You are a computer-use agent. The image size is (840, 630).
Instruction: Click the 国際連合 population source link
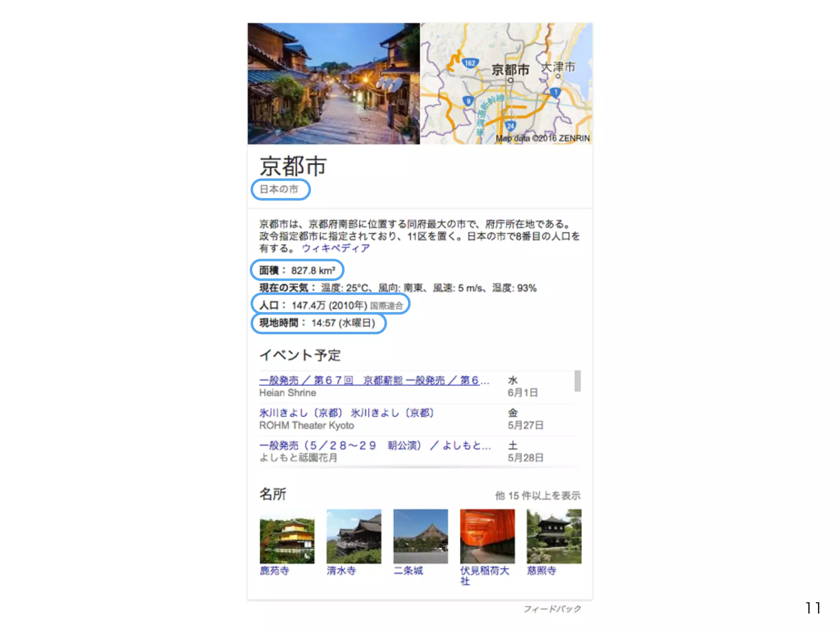click(386, 306)
